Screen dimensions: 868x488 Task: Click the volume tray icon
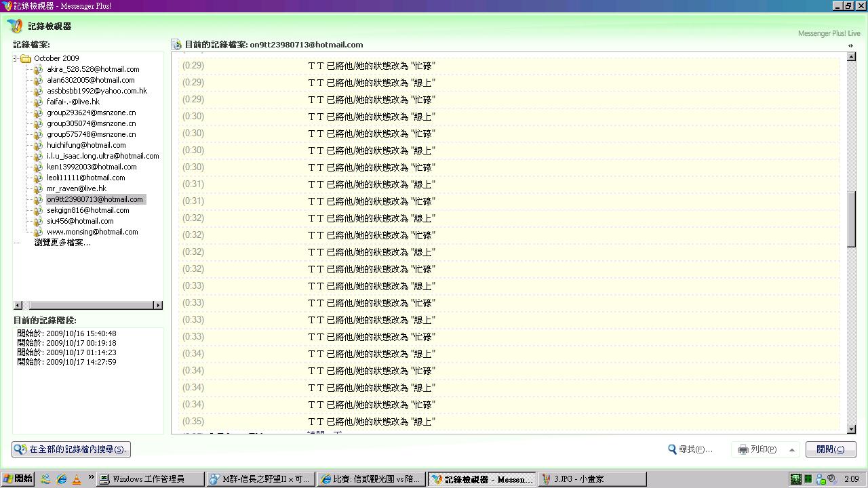point(831,479)
